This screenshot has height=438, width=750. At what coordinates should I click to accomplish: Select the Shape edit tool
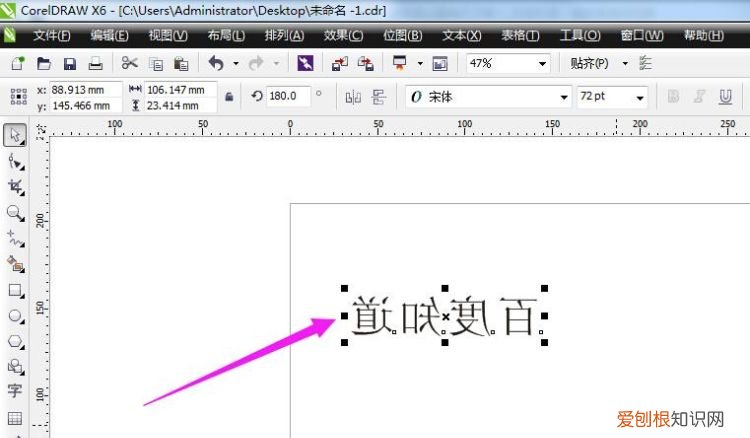pyautogui.click(x=16, y=162)
